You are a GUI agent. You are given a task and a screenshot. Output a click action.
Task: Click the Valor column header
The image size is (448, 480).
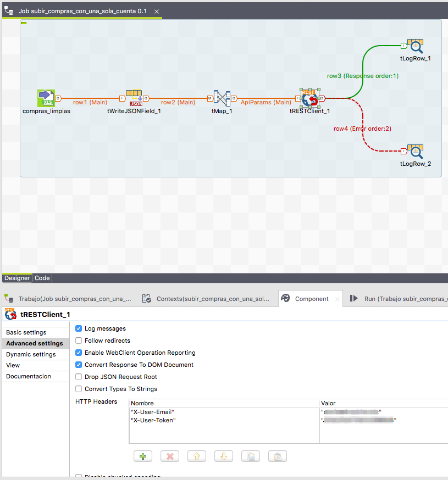point(384,403)
